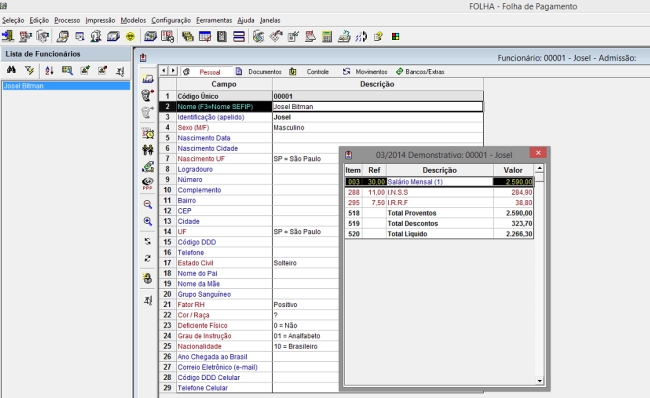The width and height of the screenshot is (650, 398).
Task: Click the yellow round face toolbar icon
Action: click(x=130, y=36)
